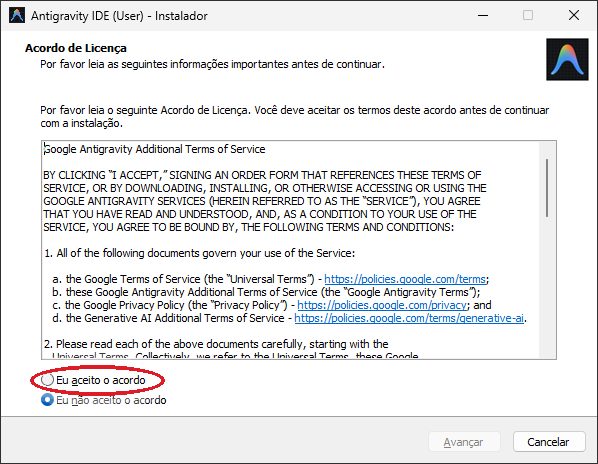Screen dimensions: 598x464
Task: Click the Avançar button
Action: coord(464,442)
